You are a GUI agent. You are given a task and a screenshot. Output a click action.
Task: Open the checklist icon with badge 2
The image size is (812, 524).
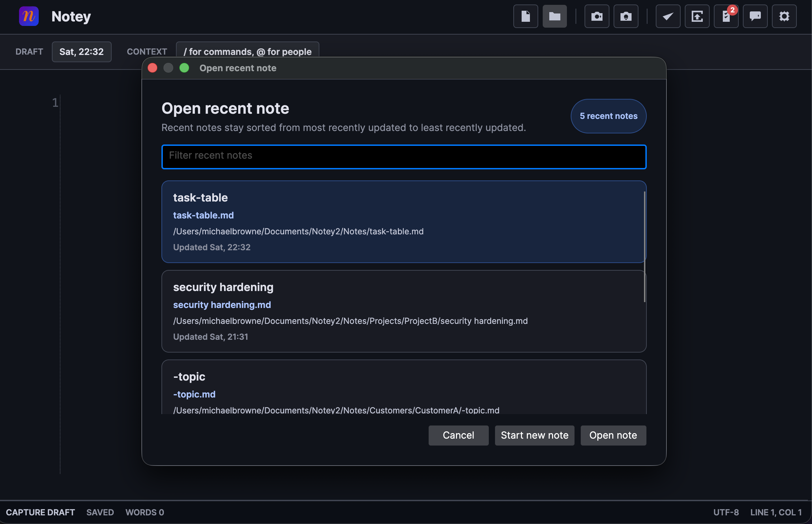point(726,16)
